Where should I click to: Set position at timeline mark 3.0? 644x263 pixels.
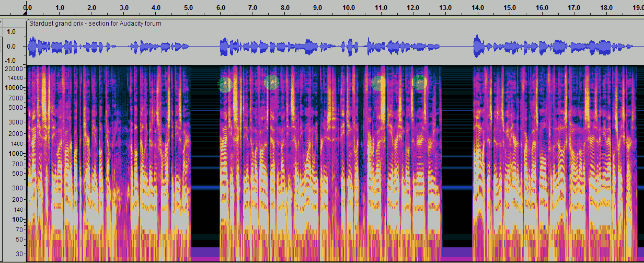124,8
